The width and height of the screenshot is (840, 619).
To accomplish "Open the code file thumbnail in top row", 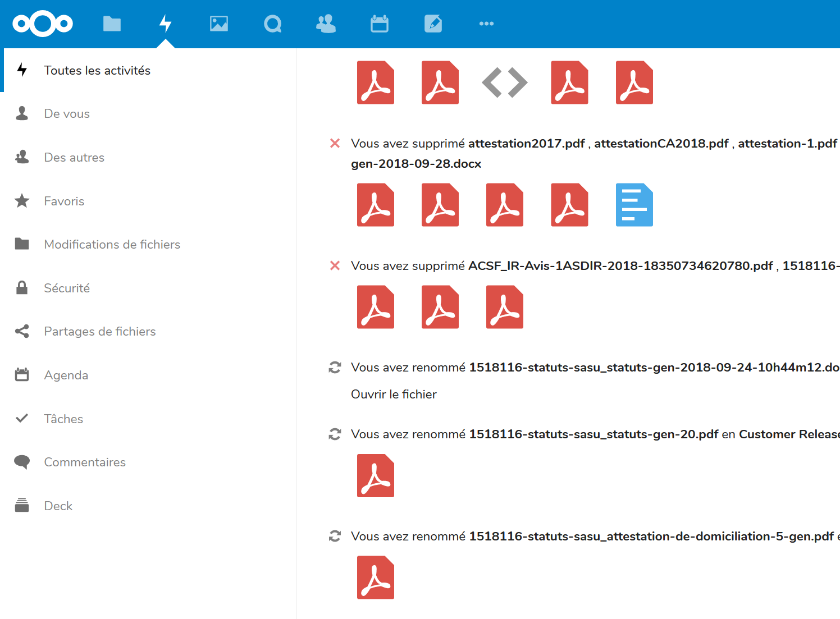I will (505, 82).
